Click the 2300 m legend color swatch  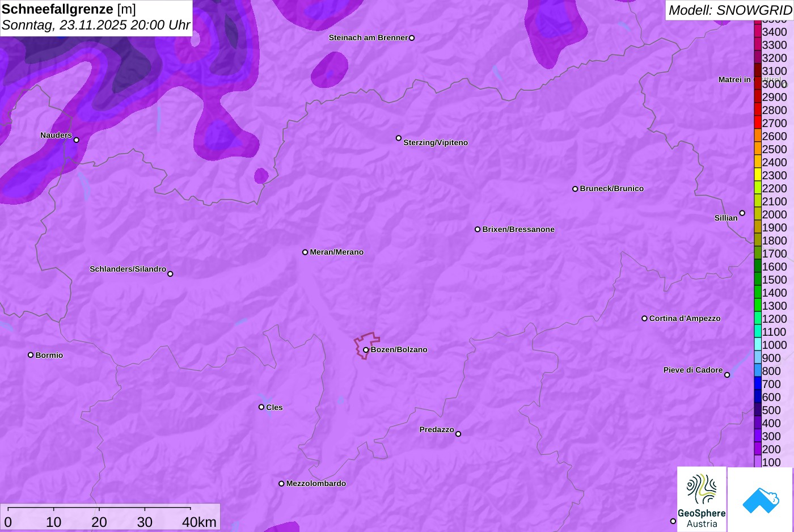pyautogui.click(x=758, y=175)
